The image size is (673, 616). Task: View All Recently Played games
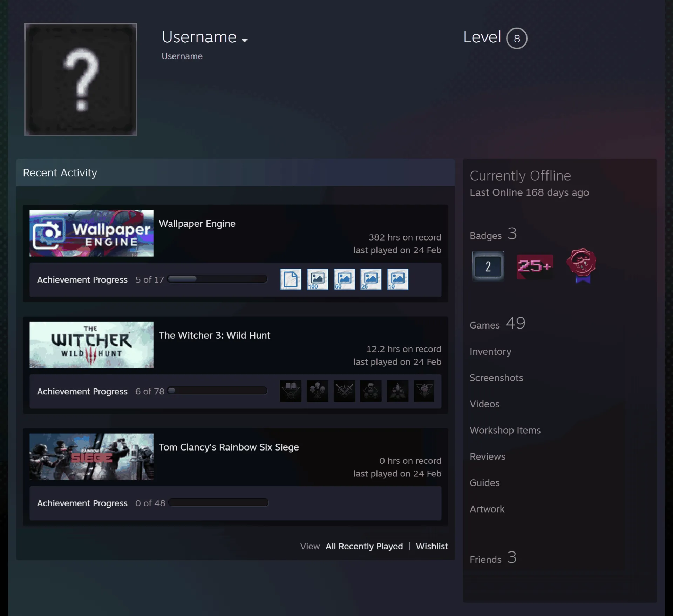coord(364,546)
